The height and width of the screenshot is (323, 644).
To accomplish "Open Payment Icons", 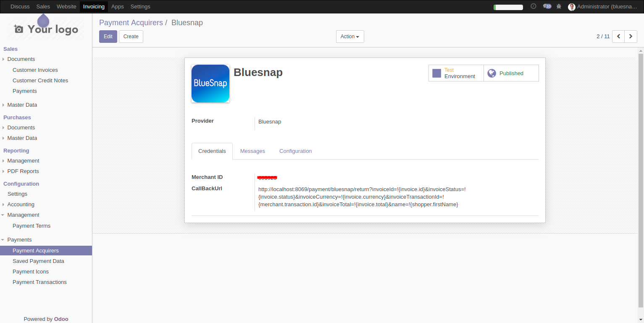I will click(x=31, y=272).
